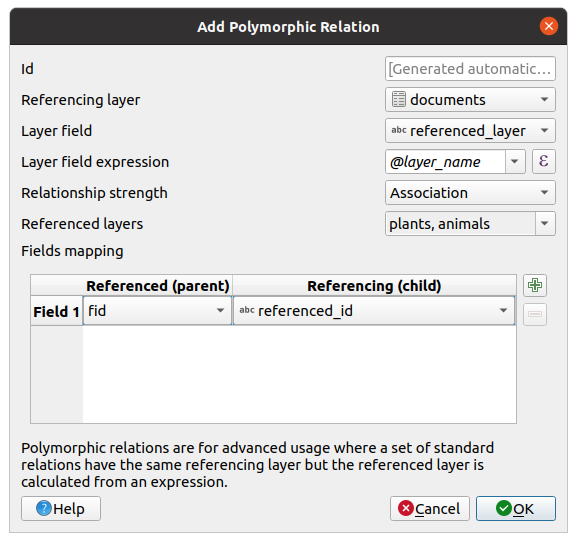Viewport: 577px width, 542px height.
Task: Expand the Layer field expression arrow
Action: (x=515, y=162)
